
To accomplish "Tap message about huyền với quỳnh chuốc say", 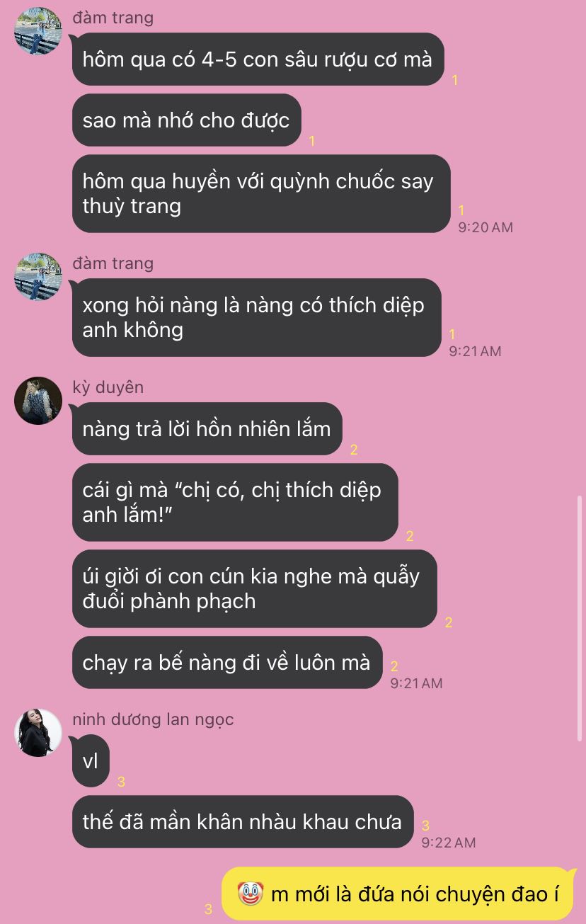I will (x=261, y=193).
